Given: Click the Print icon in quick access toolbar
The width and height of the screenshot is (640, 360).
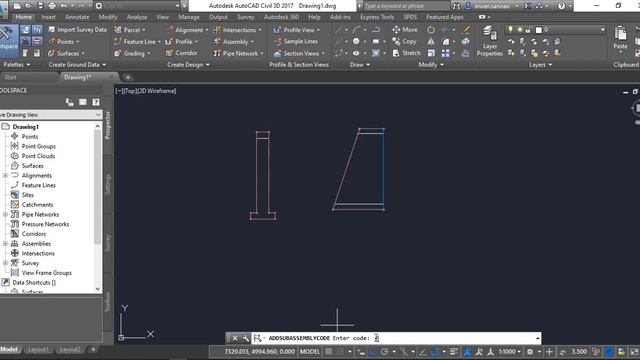Looking at the screenshot, I should coord(52,6).
